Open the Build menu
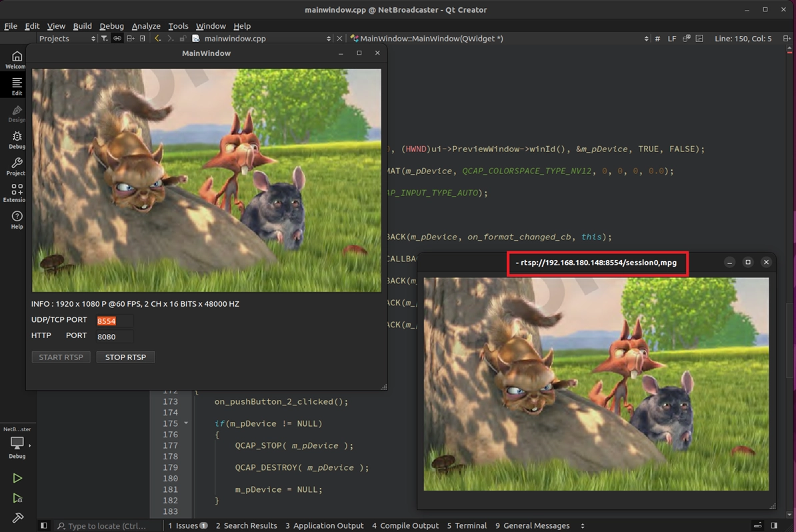 82,26
